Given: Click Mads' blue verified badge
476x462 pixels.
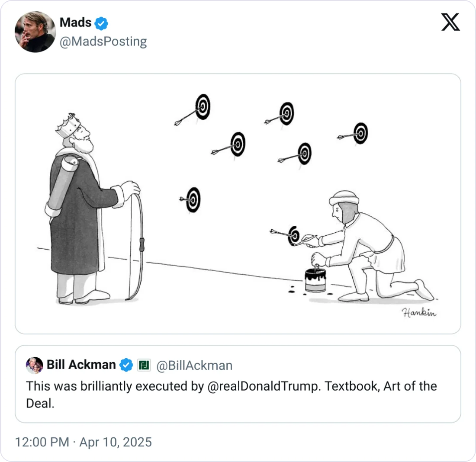Looking at the screenshot, I should tap(101, 23).
